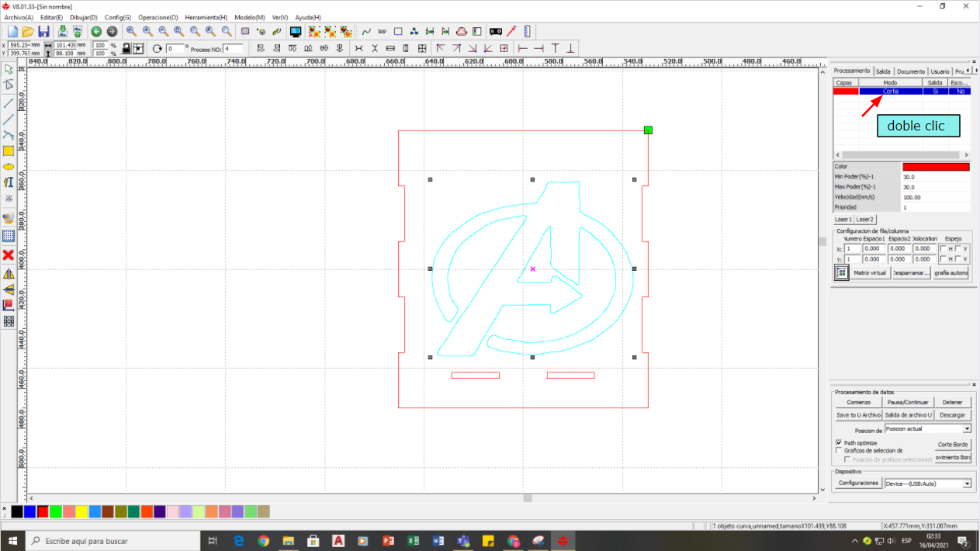The image size is (980, 551).
Task: Click the first zoom magnifier icon in toolbar
Action: [131, 32]
